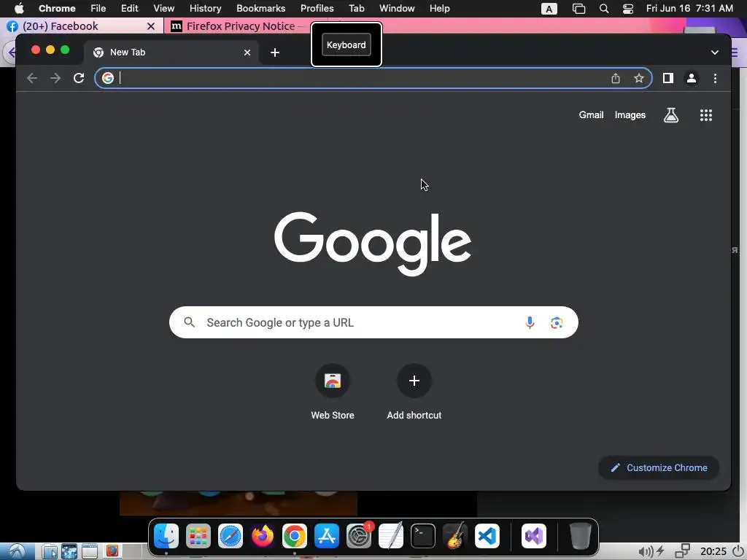Open purple Visual Studio dock icon

click(x=533, y=536)
